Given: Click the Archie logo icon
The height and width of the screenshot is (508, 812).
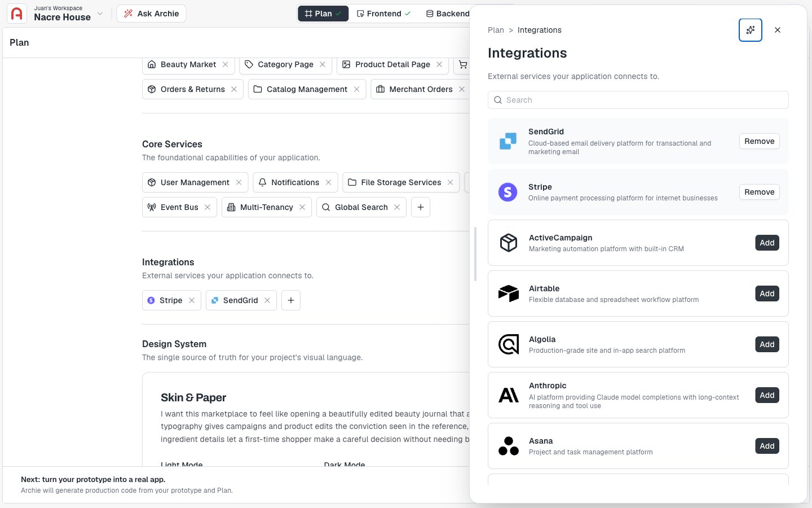Looking at the screenshot, I should click(x=17, y=14).
